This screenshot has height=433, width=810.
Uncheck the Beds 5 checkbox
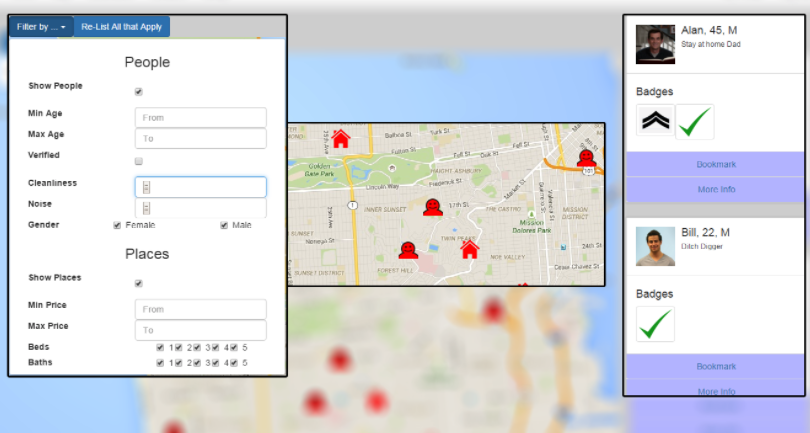pos(234,348)
